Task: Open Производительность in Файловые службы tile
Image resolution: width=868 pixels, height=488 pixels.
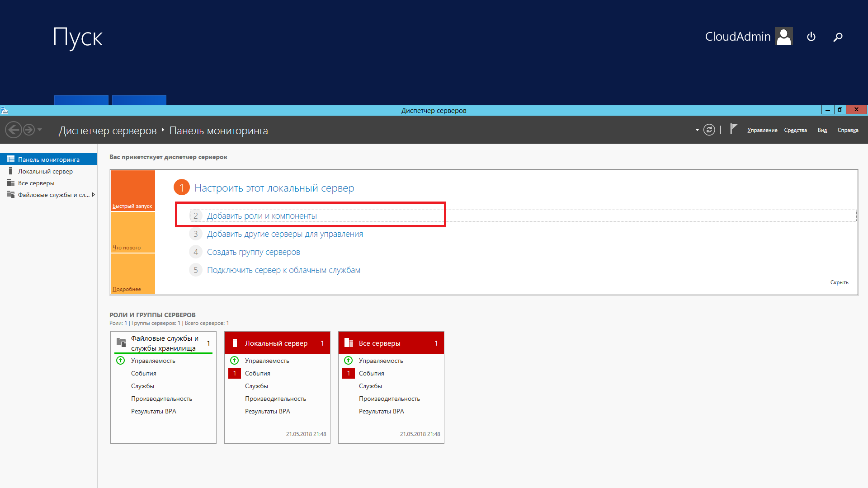Action: click(161, 399)
